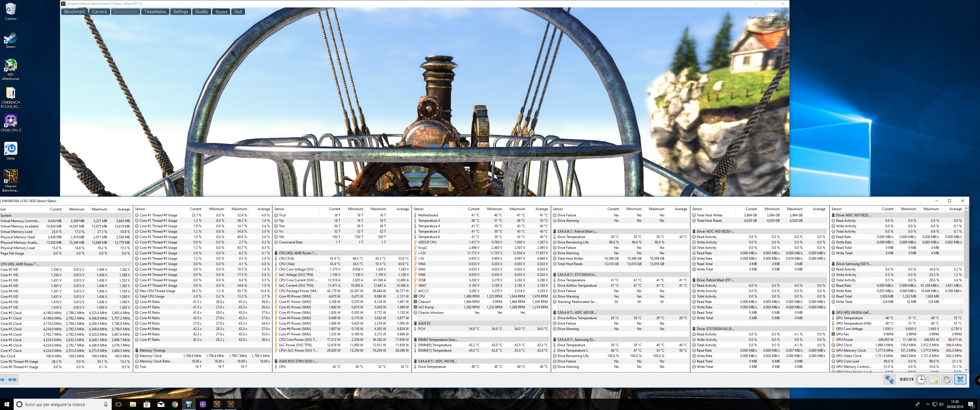Start logging with the spreadsheet-plus icon
Image resolution: width=980 pixels, height=410 pixels.
[934, 379]
